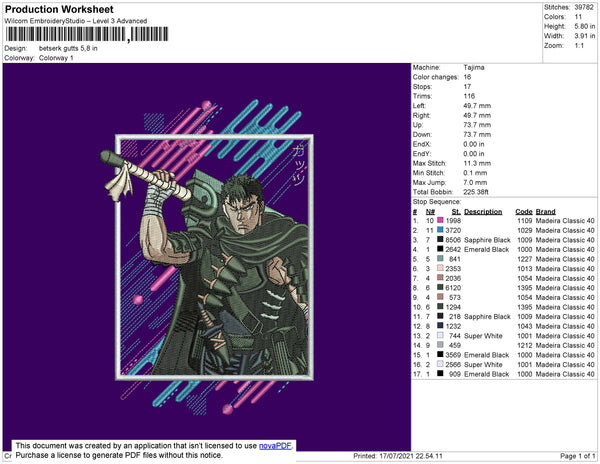Click code "1227" in the 841-stitch row
This screenshot has height=464, width=600.
point(525,259)
